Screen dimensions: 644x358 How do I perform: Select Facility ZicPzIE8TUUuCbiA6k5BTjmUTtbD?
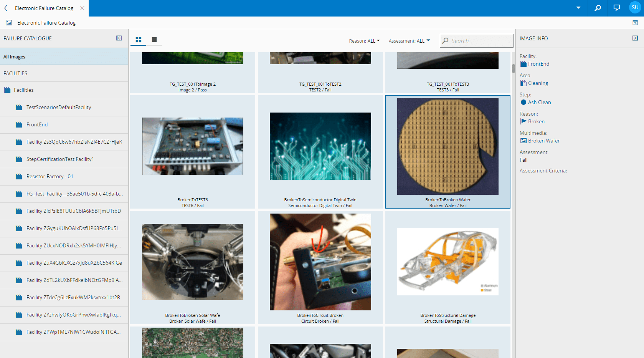(x=64, y=211)
